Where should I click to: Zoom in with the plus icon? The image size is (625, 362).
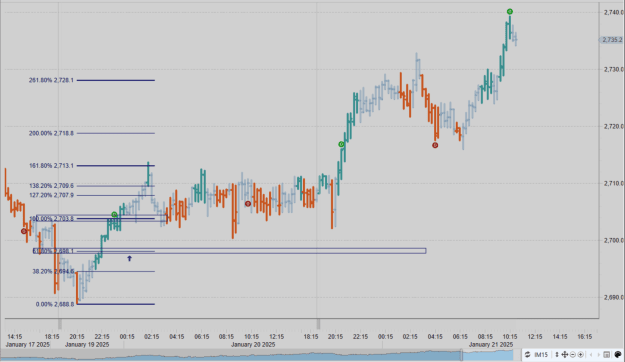pos(580,354)
